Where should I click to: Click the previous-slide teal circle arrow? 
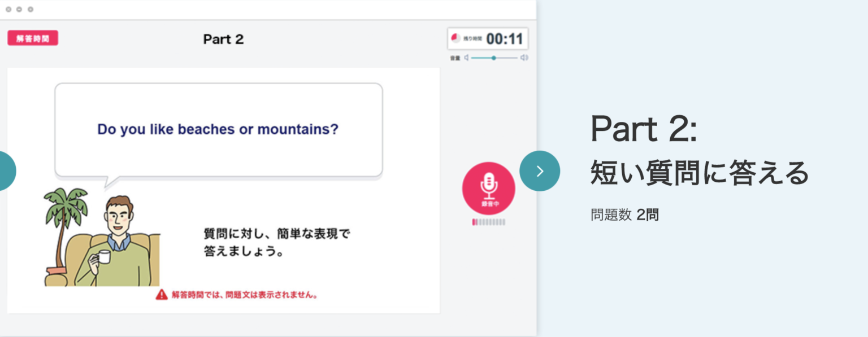[x=6, y=170]
